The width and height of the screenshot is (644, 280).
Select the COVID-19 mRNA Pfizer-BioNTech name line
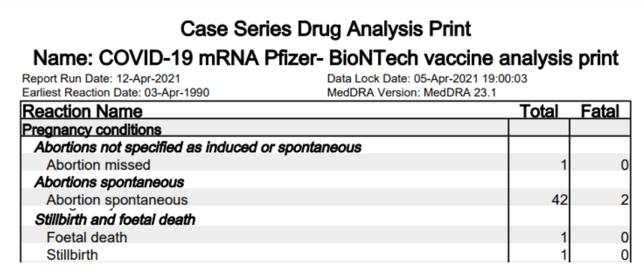click(x=326, y=57)
